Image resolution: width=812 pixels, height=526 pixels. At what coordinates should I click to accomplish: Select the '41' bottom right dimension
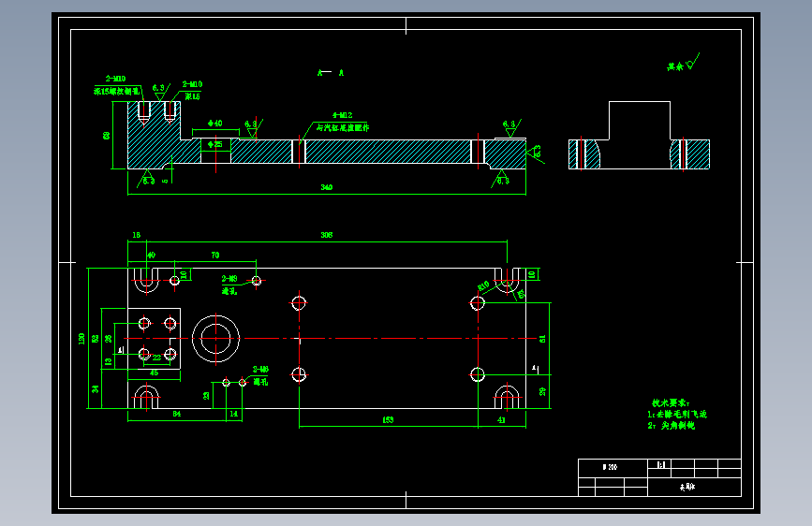click(x=501, y=420)
